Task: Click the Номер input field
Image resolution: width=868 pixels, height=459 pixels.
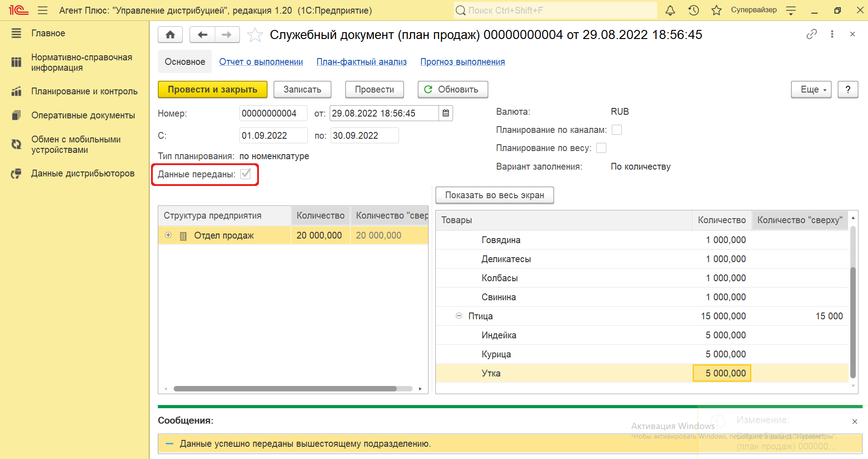Action: pos(273,113)
